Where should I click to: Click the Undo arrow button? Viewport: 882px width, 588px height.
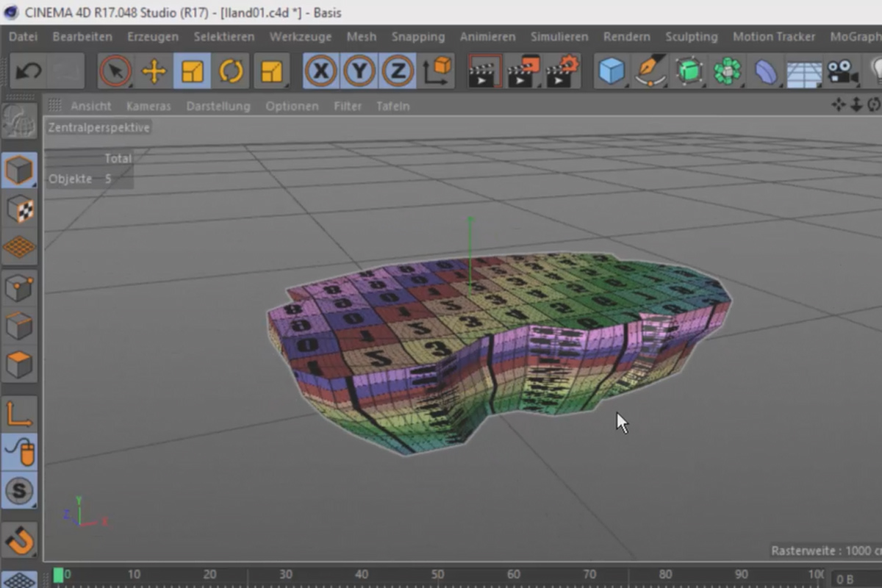click(x=28, y=71)
